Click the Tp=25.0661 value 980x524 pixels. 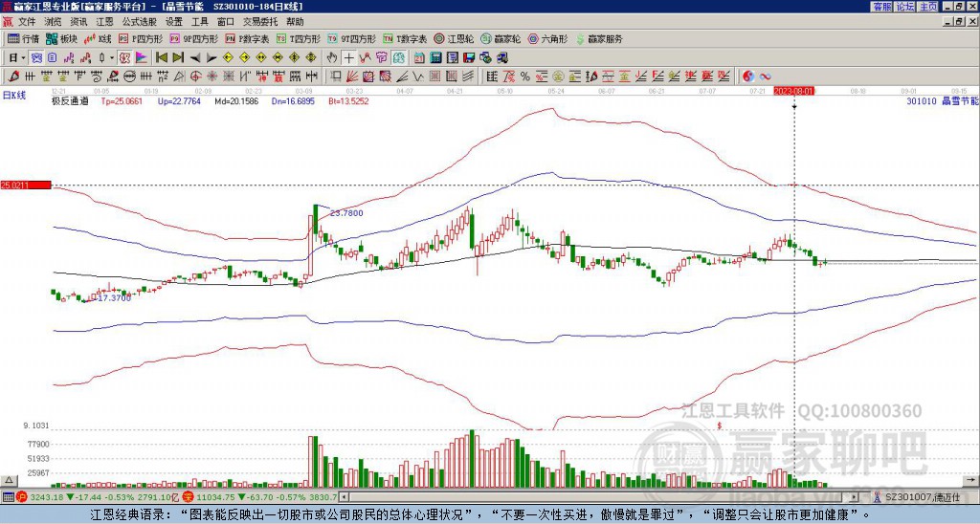coord(122,100)
